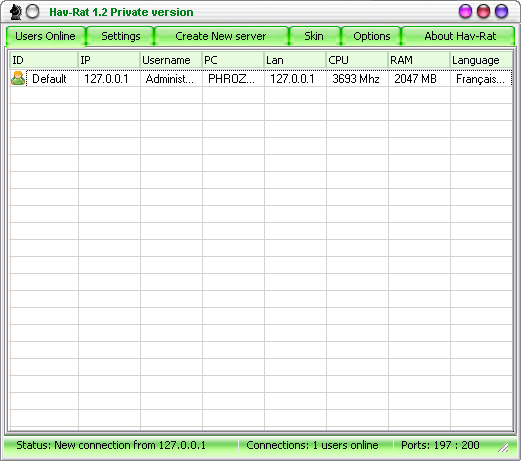
Task: Click the PHROZ... PC name cell
Action: coord(231,79)
